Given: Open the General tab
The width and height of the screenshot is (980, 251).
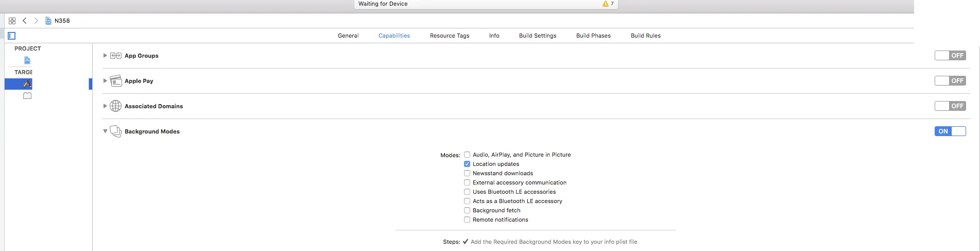Looking at the screenshot, I should pos(348,36).
